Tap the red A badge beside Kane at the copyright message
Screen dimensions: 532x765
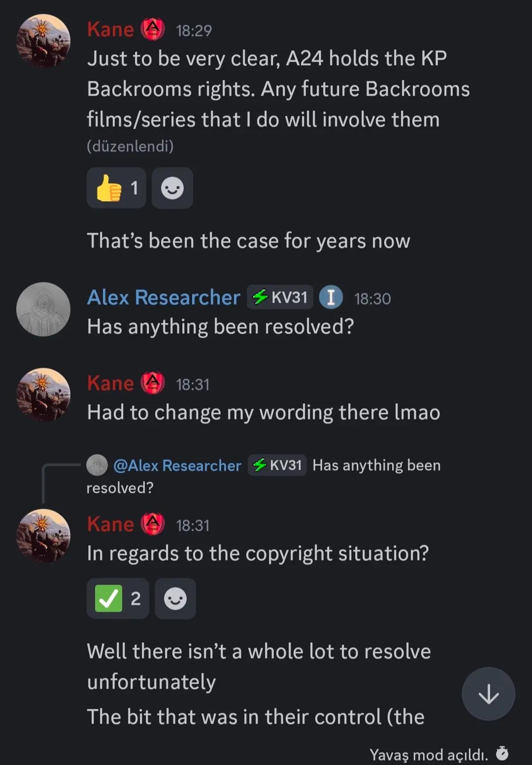click(153, 524)
